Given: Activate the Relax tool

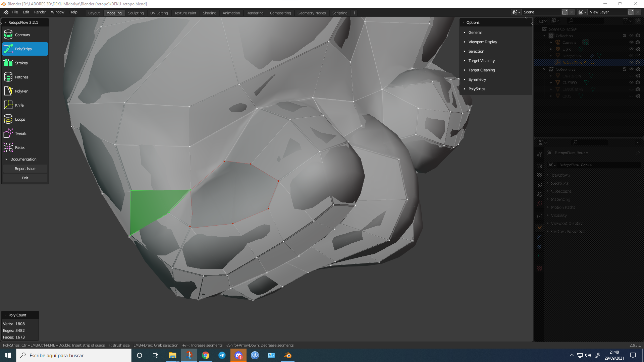Looking at the screenshot, I should (19, 147).
